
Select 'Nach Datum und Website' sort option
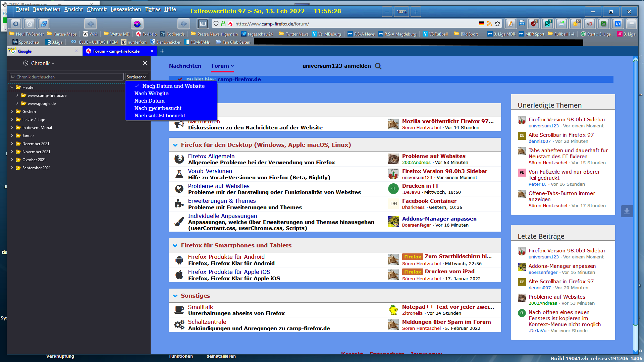click(173, 86)
